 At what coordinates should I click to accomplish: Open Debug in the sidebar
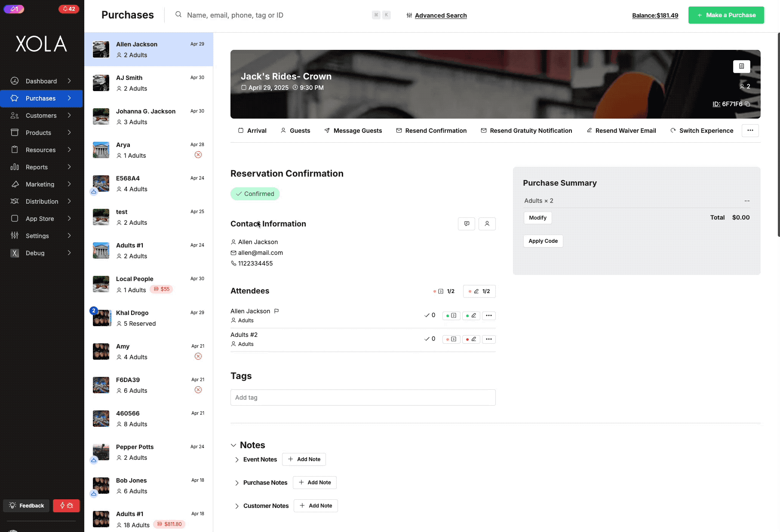coord(41,253)
